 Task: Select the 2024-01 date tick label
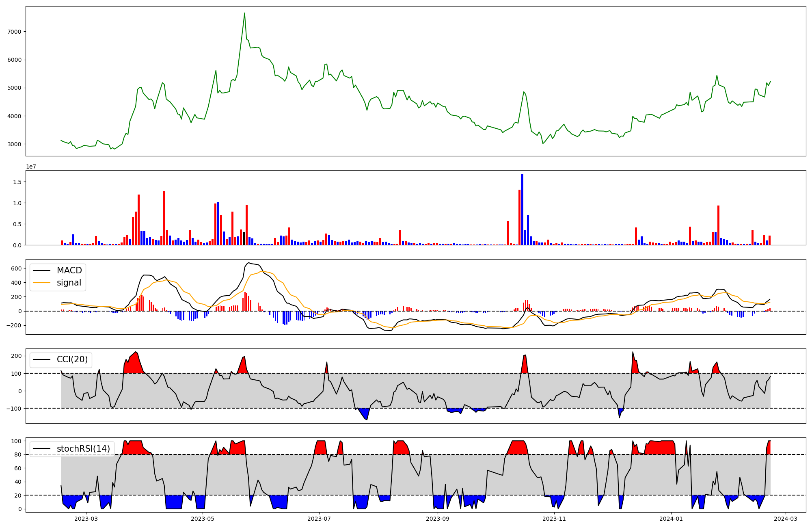671,519
